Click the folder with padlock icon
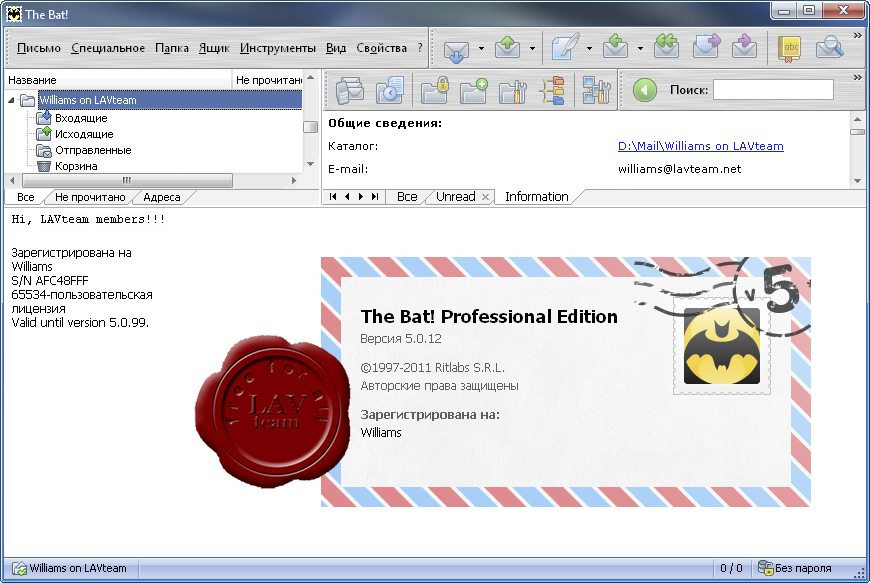 434,90
